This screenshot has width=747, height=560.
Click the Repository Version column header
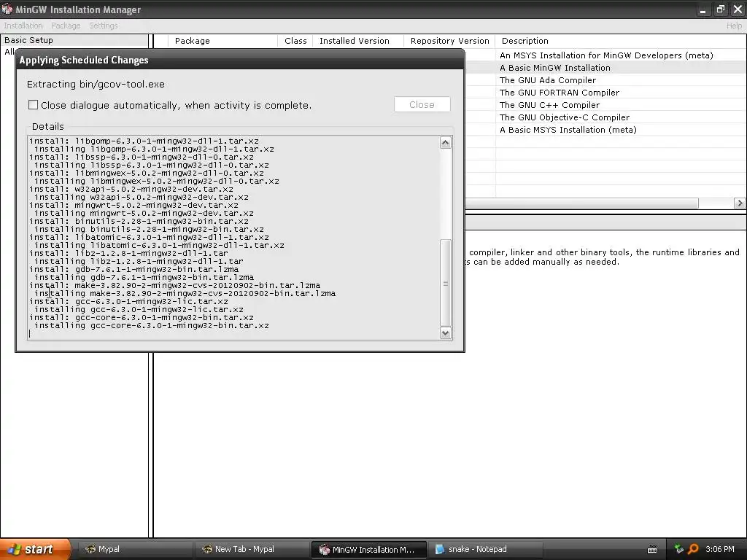coord(449,41)
